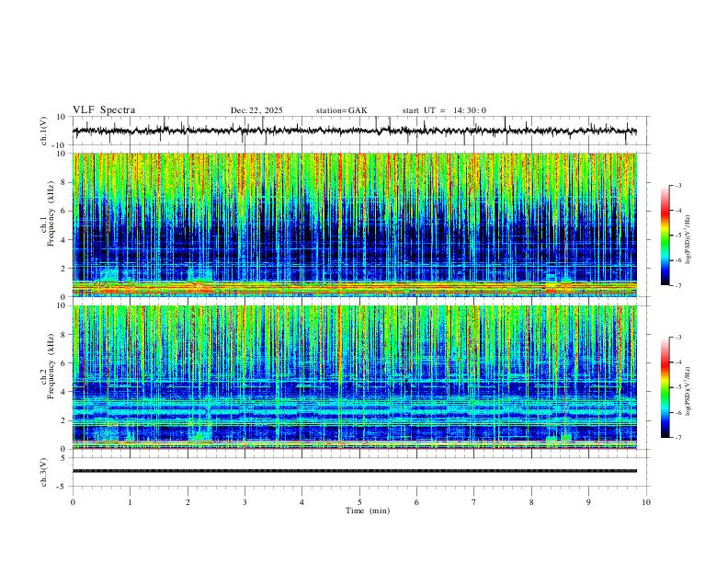Click the "station=GAK" header label

pos(341,110)
